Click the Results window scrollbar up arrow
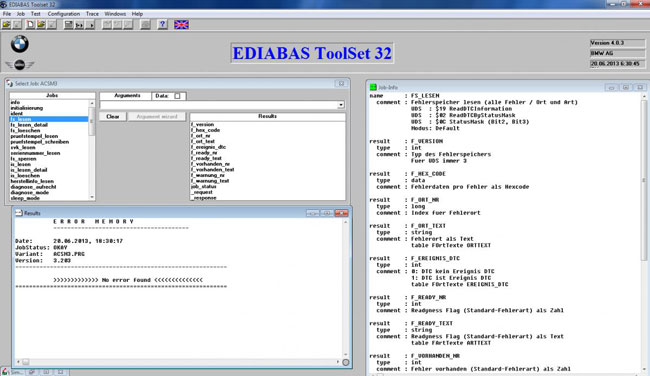The width and height of the screenshot is (650, 376). pos(345,223)
